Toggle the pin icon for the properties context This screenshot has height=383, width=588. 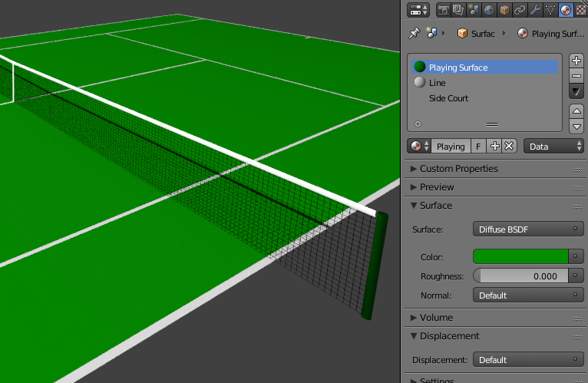[415, 33]
